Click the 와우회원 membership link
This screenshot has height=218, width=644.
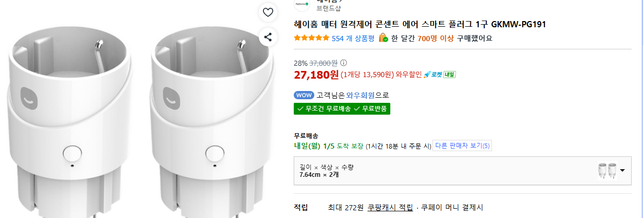click(360, 95)
